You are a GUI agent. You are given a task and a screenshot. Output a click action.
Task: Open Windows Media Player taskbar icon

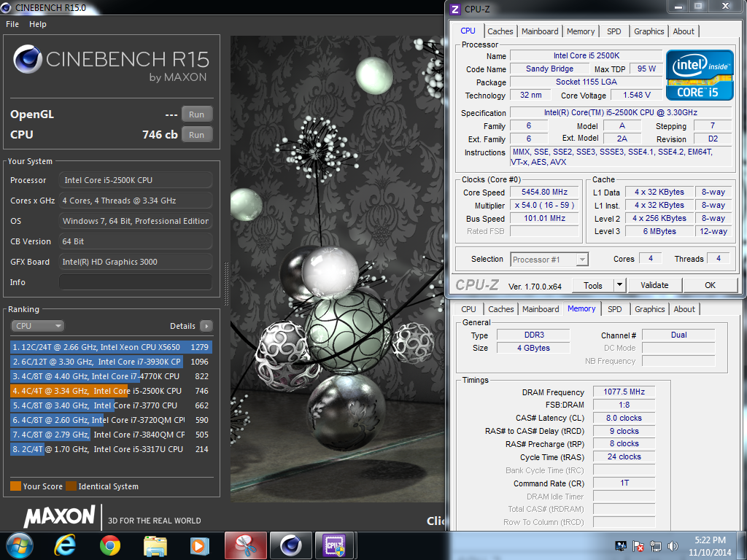200,545
